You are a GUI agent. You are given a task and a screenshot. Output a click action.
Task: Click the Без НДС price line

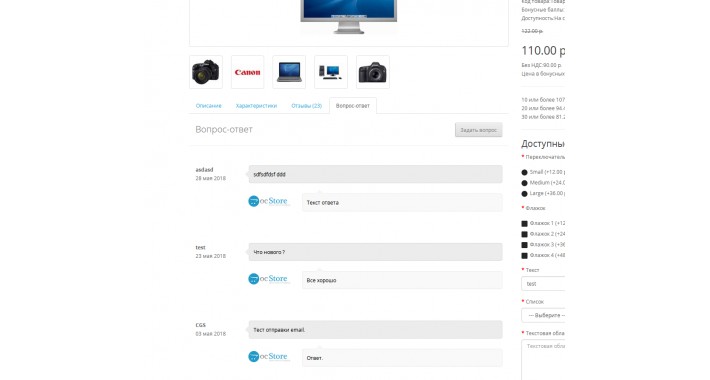[x=542, y=65]
